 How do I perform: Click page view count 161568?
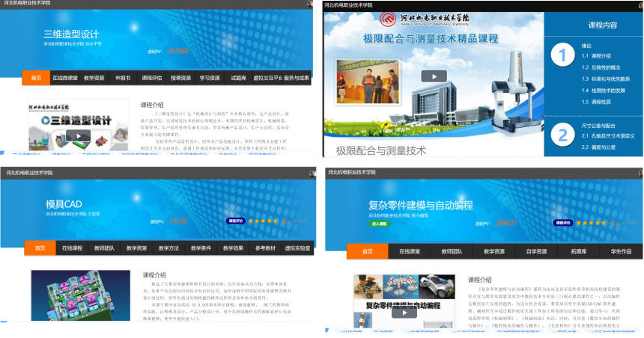177,51
